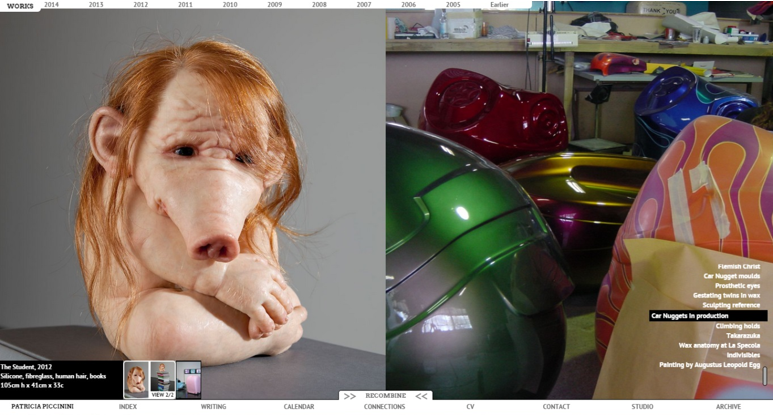Click the left-pointing << arrows beside Recombine

pyautogui.click(x=422, y=396)
